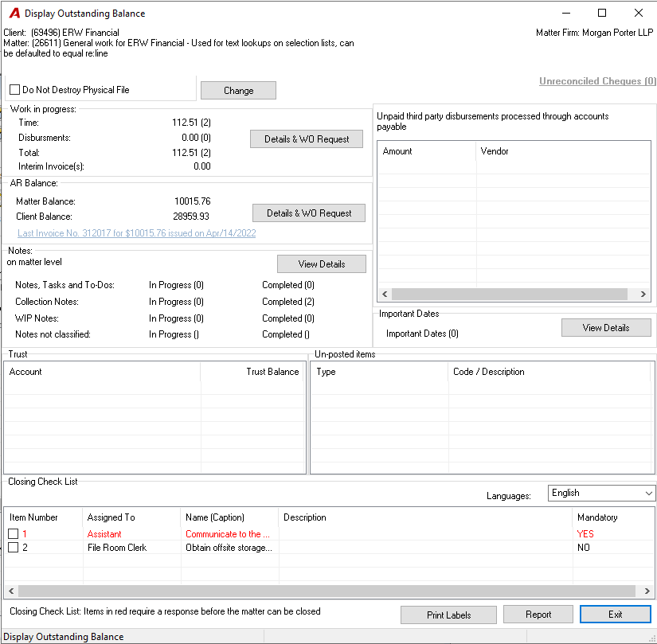The height and width of the screenshot is (644, 657).
Task: Check closing checklist item 2 File Room Clerk
Action: [x=14, y=547]
